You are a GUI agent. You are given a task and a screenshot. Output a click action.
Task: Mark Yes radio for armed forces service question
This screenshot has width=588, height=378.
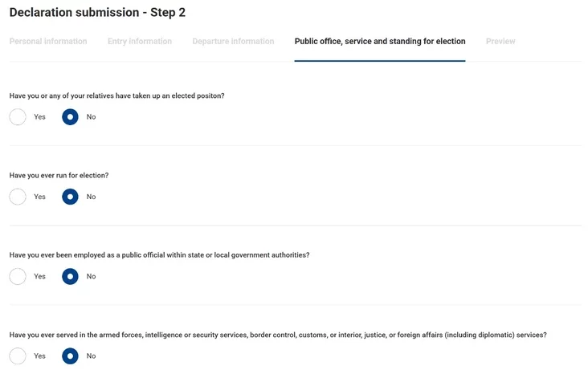pyautogui.click(x=18, y=356)
